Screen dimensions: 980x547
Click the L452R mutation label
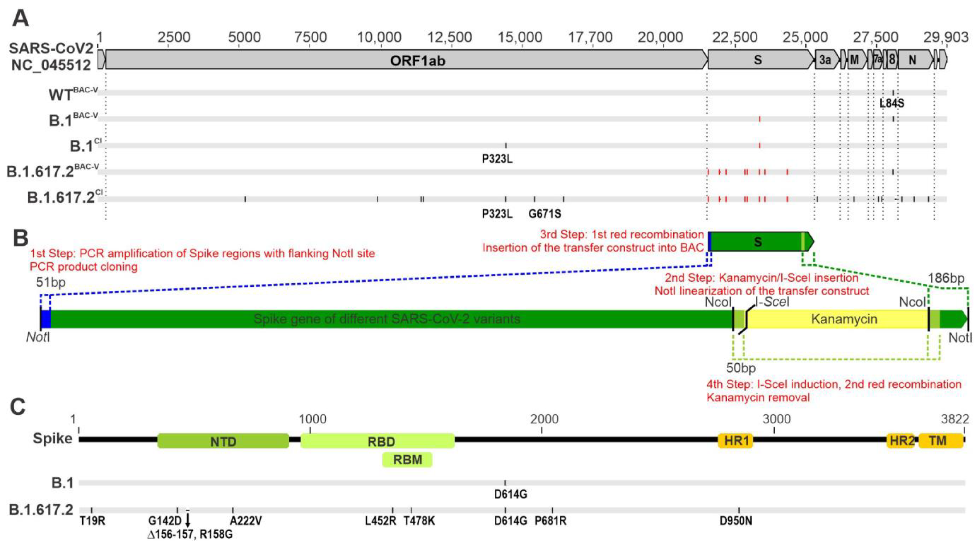(380, 521)
